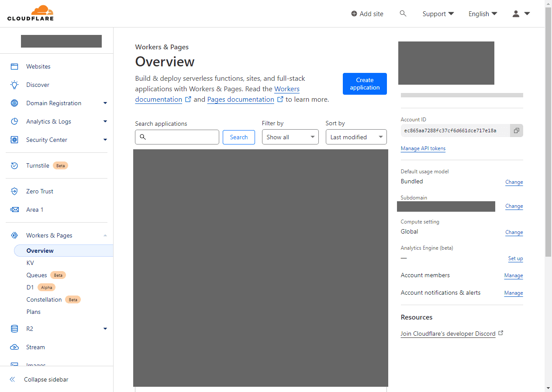
Task: Open the Filter by Show all dropdown
Action: [290, 137]
